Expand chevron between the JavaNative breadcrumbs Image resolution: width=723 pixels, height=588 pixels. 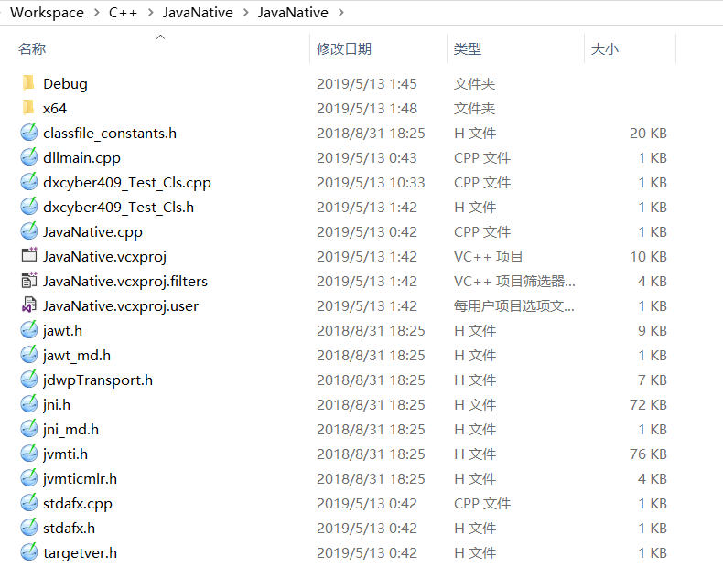click(x=246, y=13)
